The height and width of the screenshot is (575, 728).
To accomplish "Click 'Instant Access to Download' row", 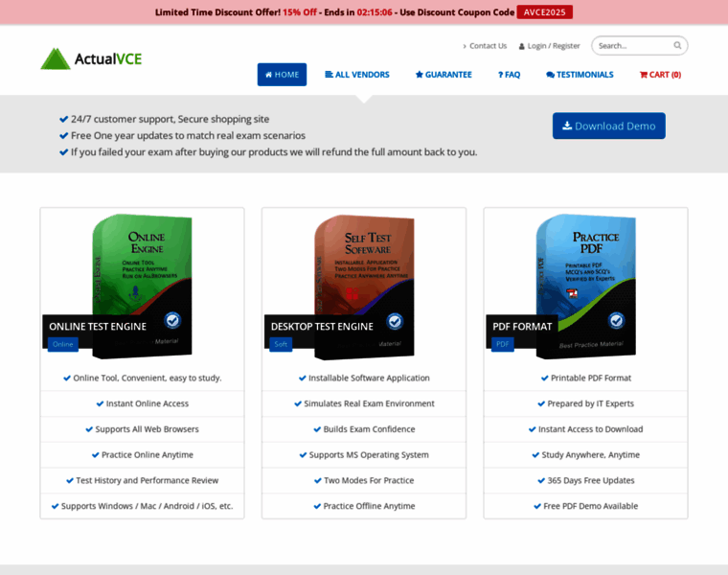I will [586, 429].
